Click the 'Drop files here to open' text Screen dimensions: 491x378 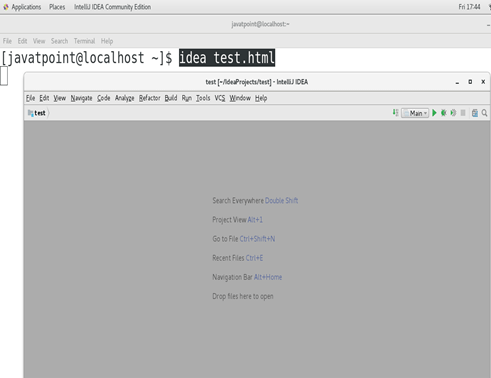point(243,296)
